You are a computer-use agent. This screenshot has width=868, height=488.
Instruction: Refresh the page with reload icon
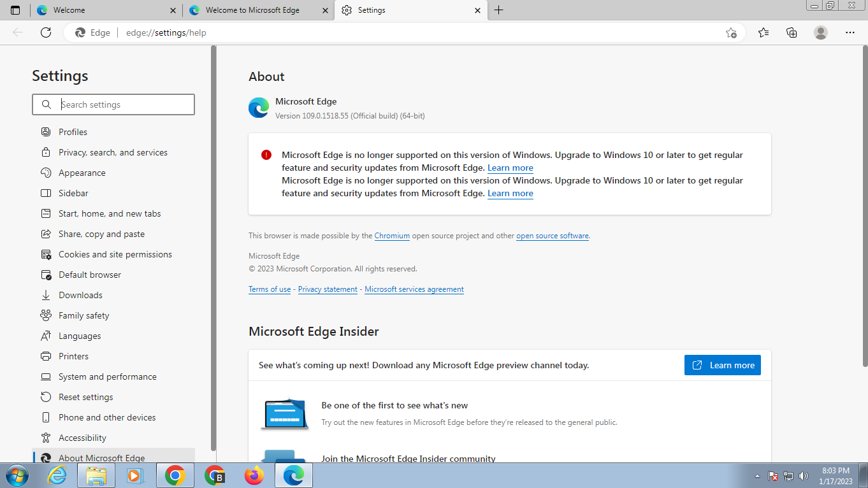pyautogui.click(x=45, y=32)
